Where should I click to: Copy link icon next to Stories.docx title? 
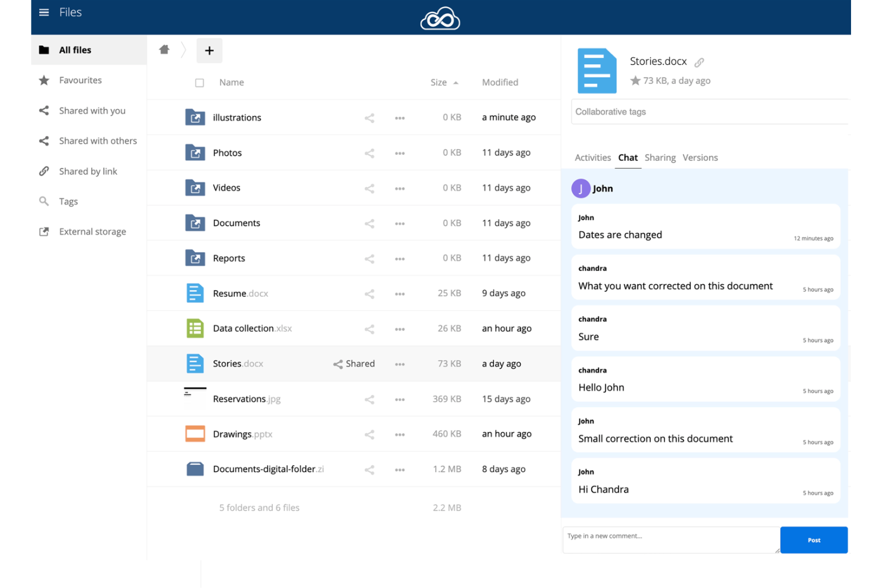click(x=699, y=62)
